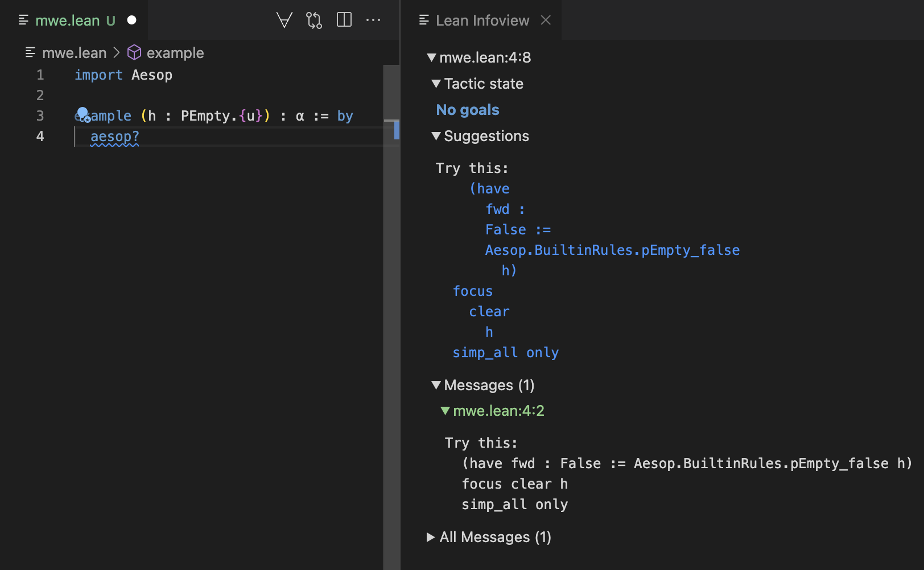This screenshot has width=924, height=570.
Task: Click 'focus clear h' message line
Action: click(x=515, y=484)
